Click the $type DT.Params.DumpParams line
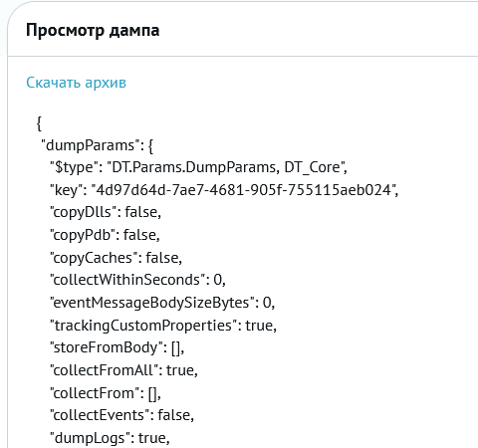 coord(198,167)
